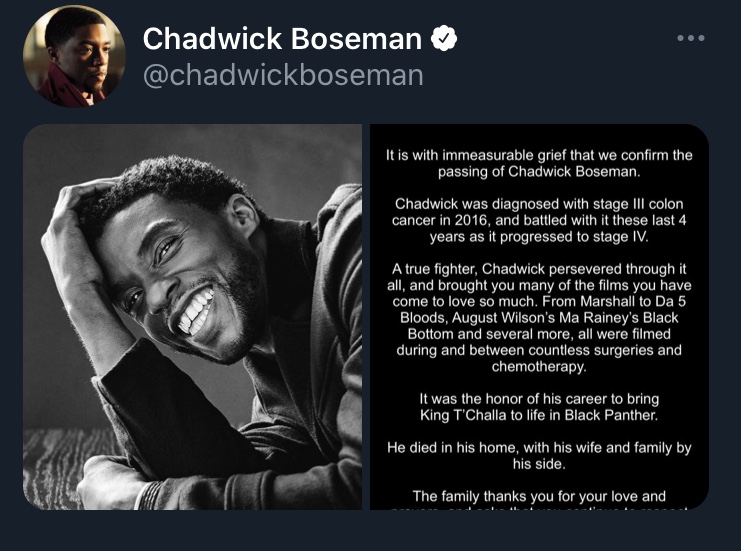
Task: Click the bracelet on the wrist in the photo
Action: (150, 494)
